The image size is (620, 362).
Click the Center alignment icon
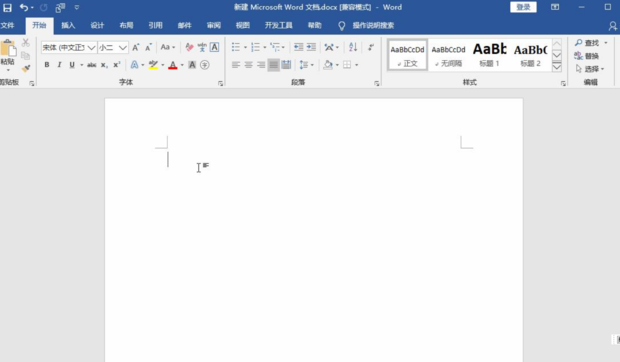248,65
